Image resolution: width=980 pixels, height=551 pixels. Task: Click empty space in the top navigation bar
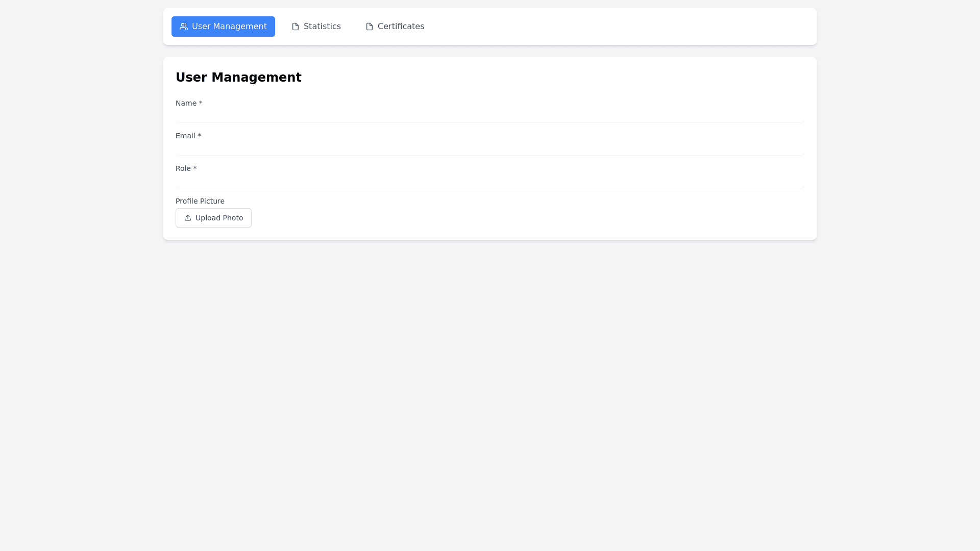click(612, 27)
